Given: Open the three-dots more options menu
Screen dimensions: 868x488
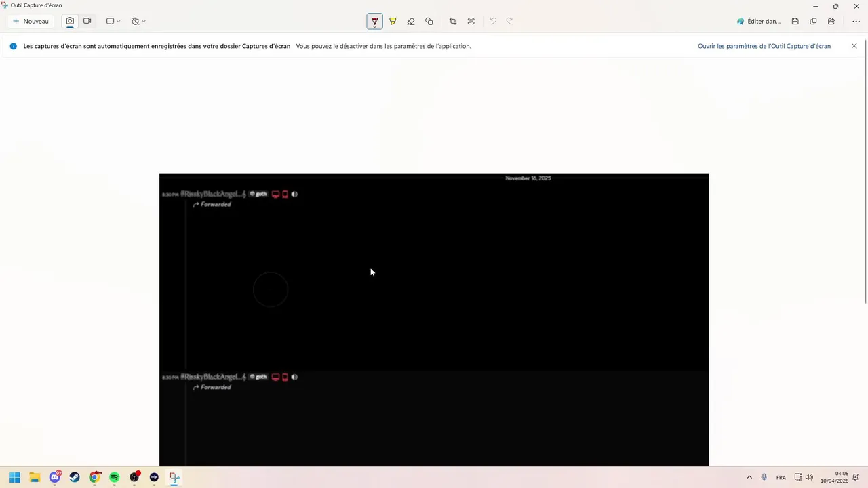Looking at the screenshot, I should point(856,21).
